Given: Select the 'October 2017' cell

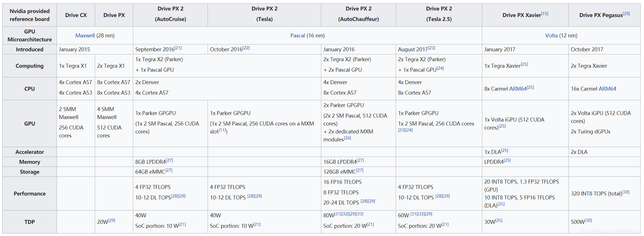Looking at the screenshot, I should coord(604,49).
